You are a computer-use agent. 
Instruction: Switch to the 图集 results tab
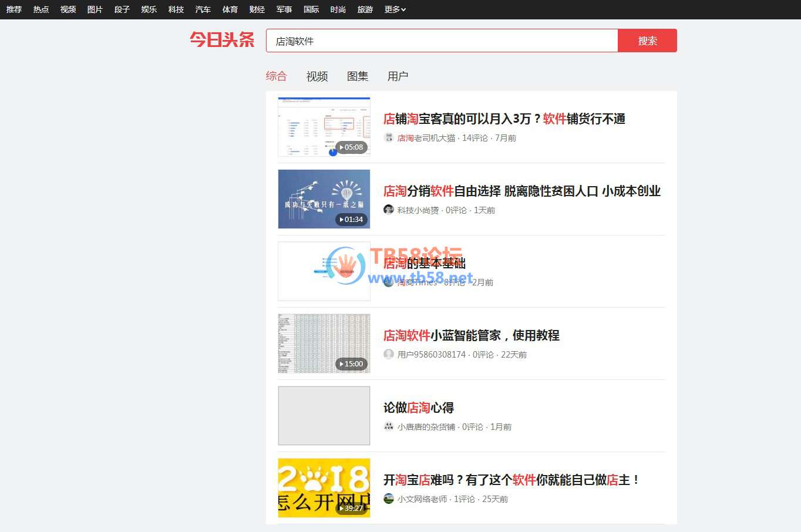coord(358,76)
